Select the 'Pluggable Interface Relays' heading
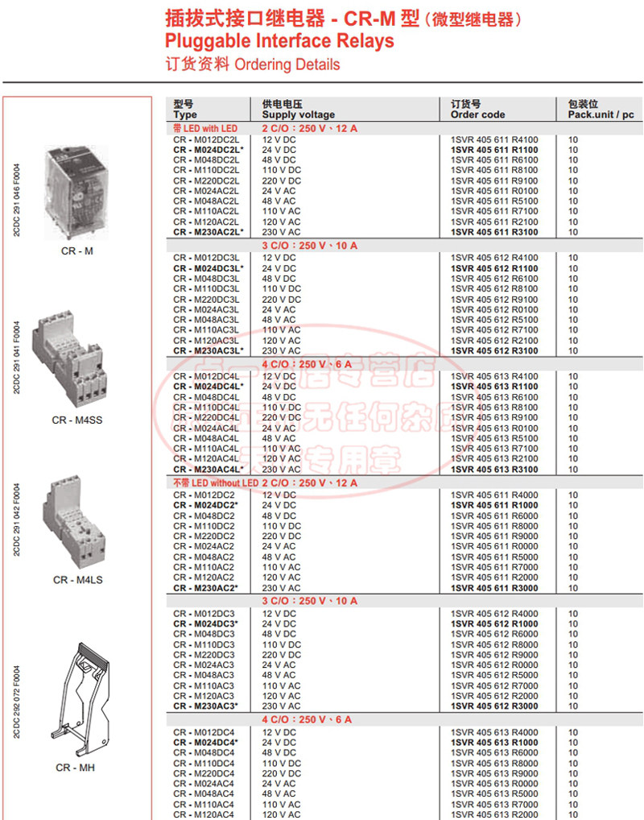 click(x=279, y=41)
